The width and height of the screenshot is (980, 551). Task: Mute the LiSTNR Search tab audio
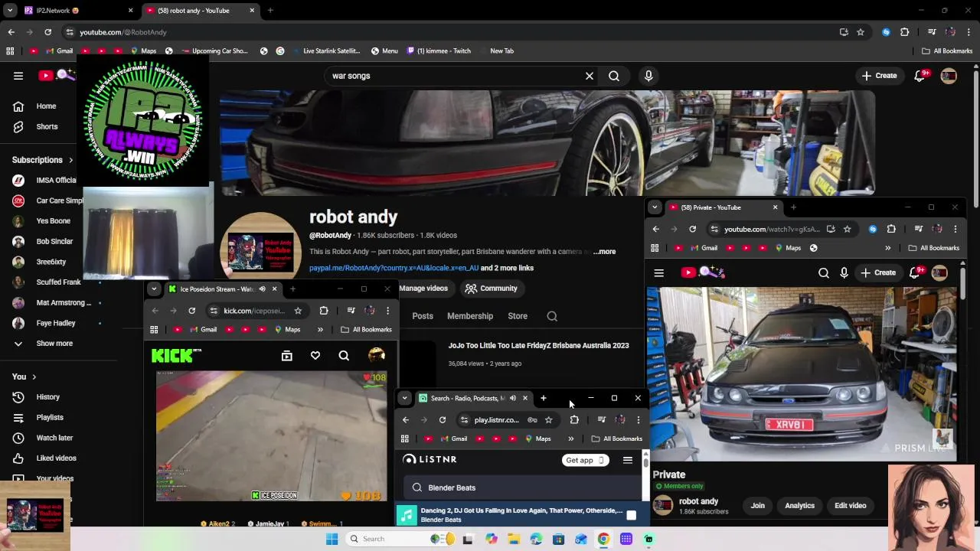[512, 398]
